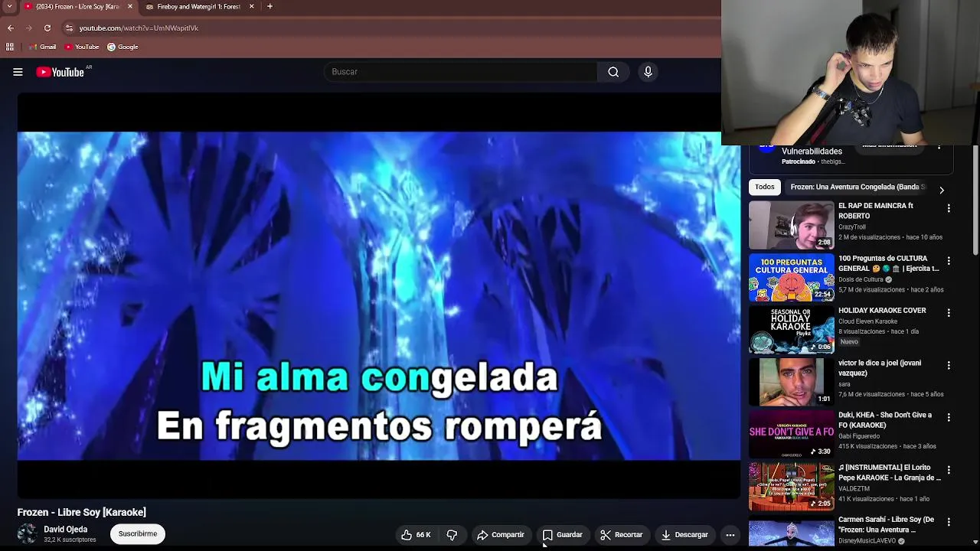This screenshot has width=980, height=551.
Task: Close the Libre Soy Karaoke tab
Action: [x=129, y=6]
